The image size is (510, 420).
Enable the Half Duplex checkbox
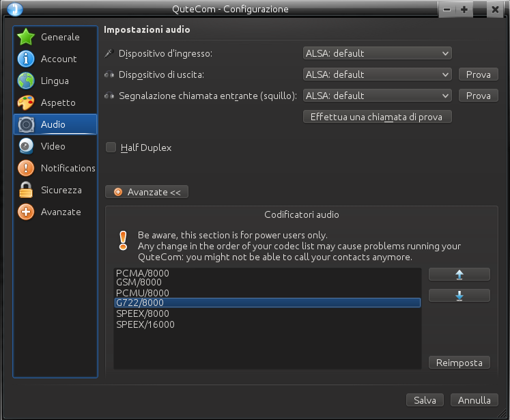(x=111, y=147)
